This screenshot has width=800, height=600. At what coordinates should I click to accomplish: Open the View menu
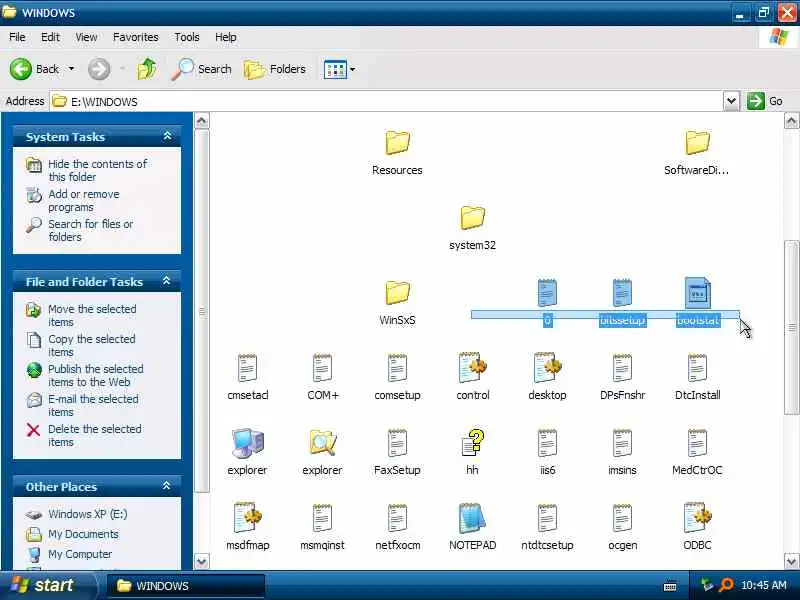coord(86,37)
